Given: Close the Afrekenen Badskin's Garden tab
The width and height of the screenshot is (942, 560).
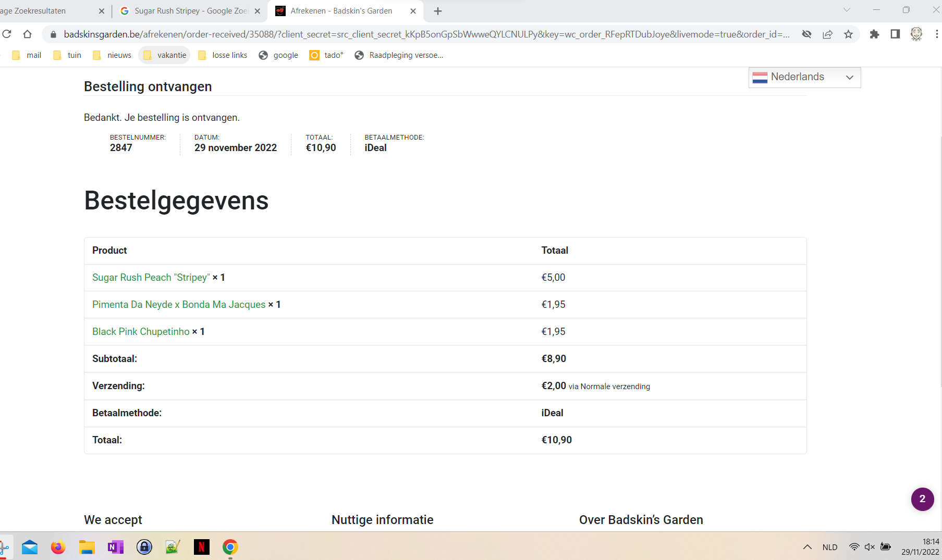Looking at the screenshot, I should pos(413,11).
